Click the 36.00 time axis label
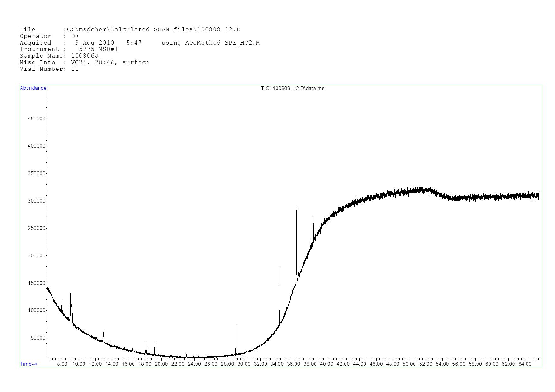 [293, 364]
